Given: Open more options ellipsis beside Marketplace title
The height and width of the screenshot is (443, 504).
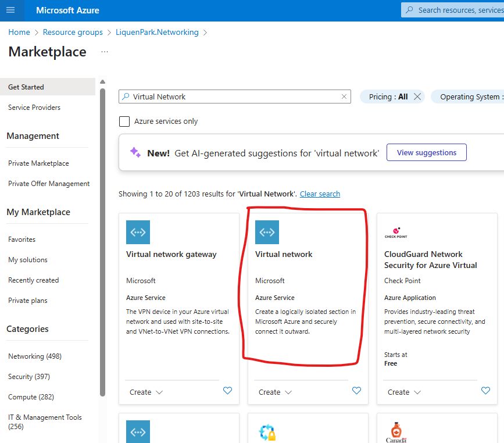Looking at the screenshot, I should click(105, 52).
